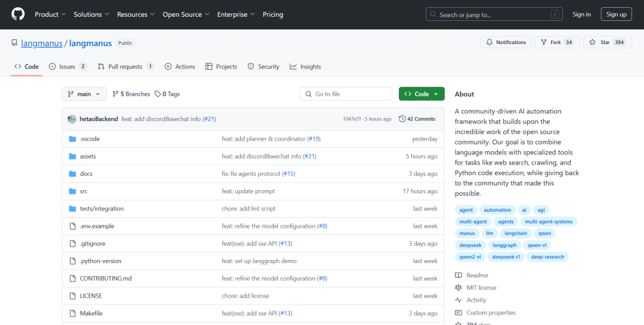
Task: Open 'chore: add lint script' commit message
Action: click(249, 209)
